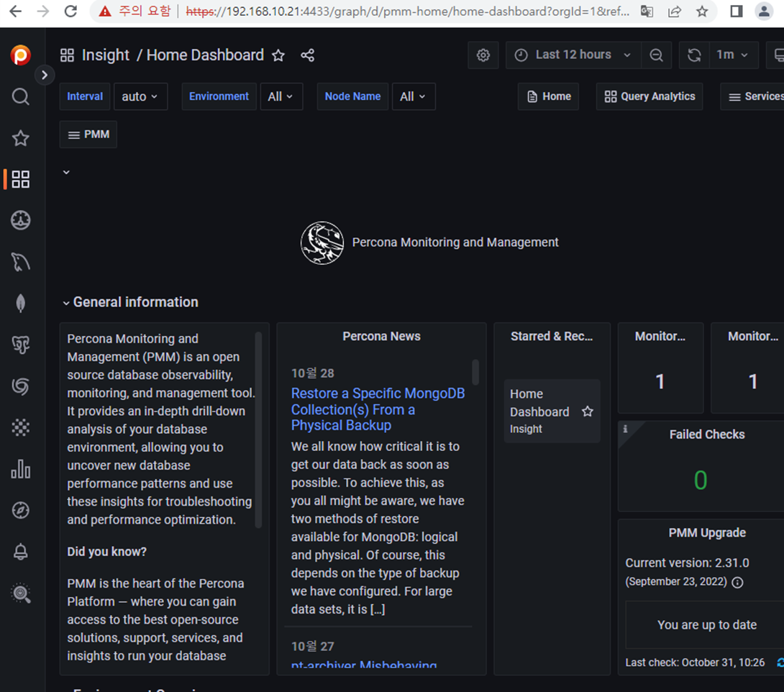Open Dashboards grid icon in sidebar
This screenshot has width=784, height=692.
tap(21, 179)
